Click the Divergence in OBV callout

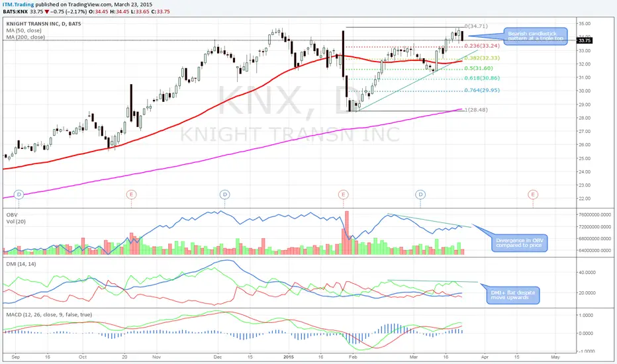[519, 243]
